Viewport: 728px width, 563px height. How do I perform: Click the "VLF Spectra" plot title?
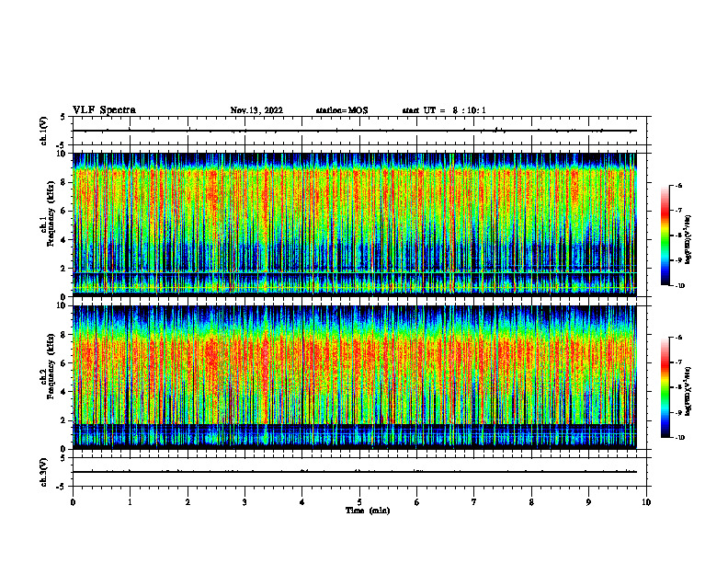point(104,110)
